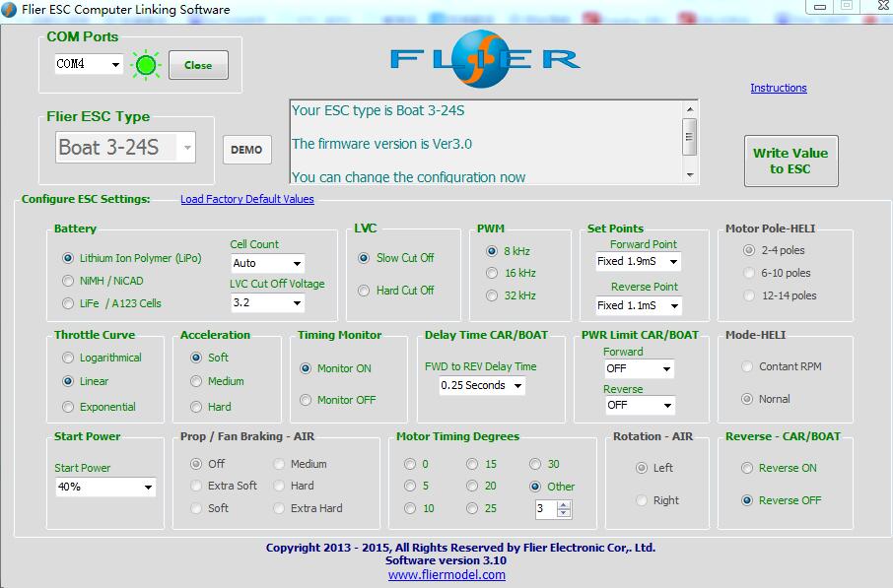Open the www.fliermodel.com link

click(446, 574)
